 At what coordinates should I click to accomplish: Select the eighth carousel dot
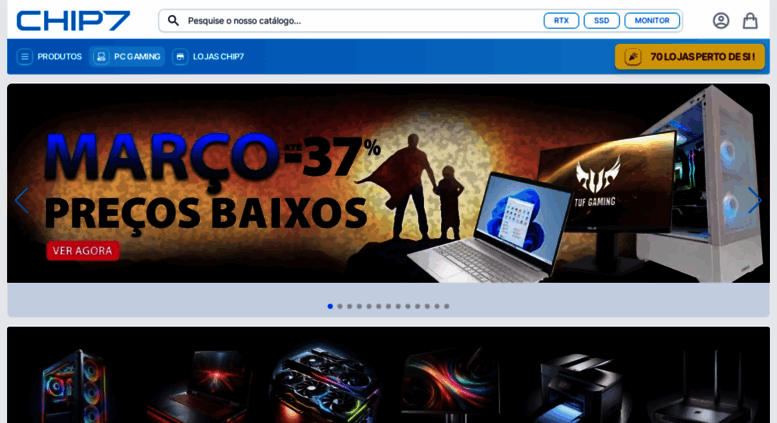coord(398,306)
